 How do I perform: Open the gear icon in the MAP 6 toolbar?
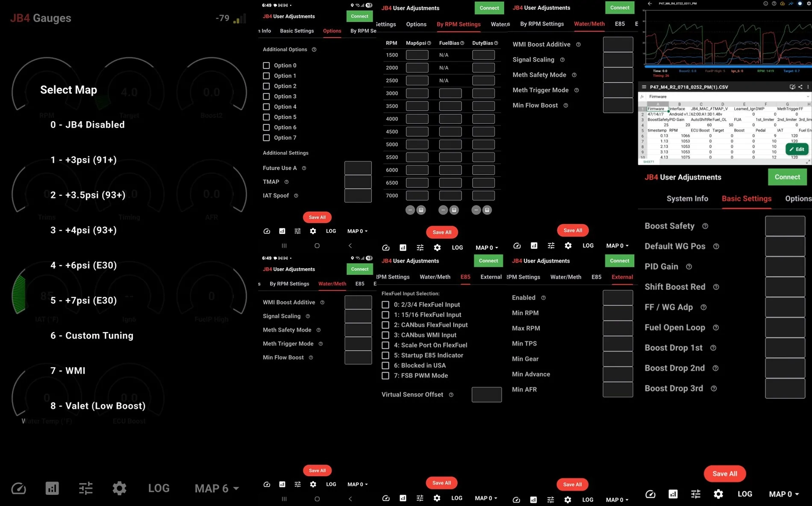point(119,488)
